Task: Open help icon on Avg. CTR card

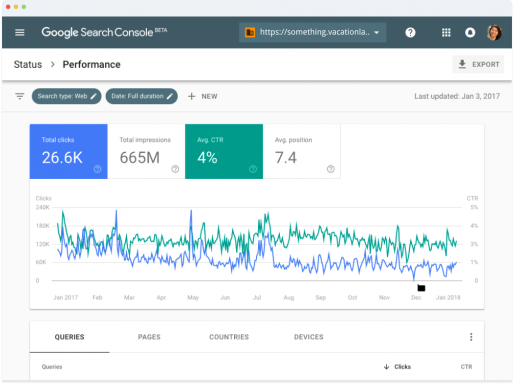Action: (253, 169)
